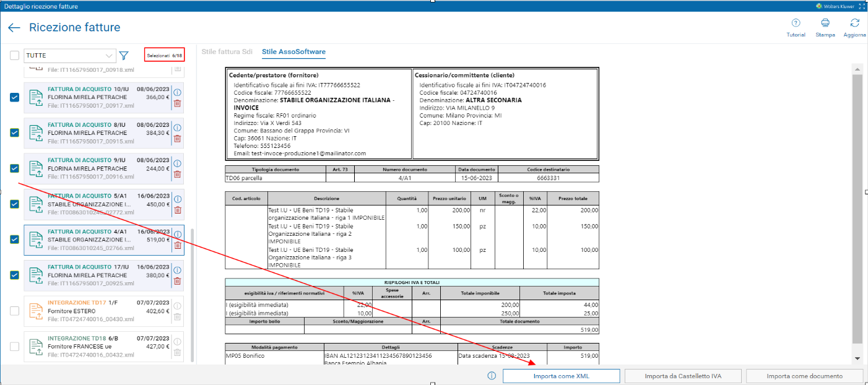The image size is (868, 385).
Task: Check the Integrazione TD17 1/F checkbox
Action: point(15,311)
